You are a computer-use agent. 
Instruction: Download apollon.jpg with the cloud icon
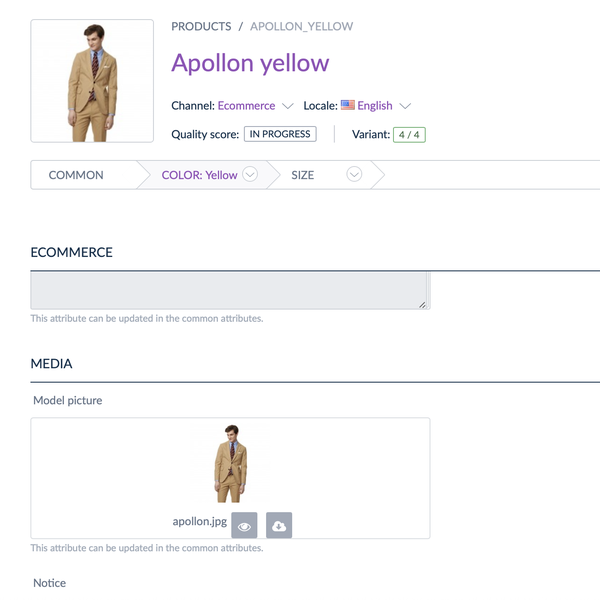tap(279, 525)
